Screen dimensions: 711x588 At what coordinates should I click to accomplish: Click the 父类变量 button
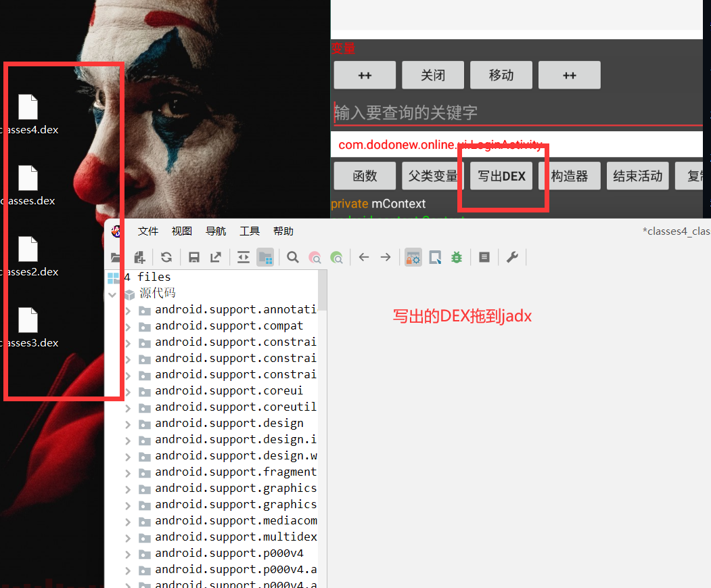[433, 175]
